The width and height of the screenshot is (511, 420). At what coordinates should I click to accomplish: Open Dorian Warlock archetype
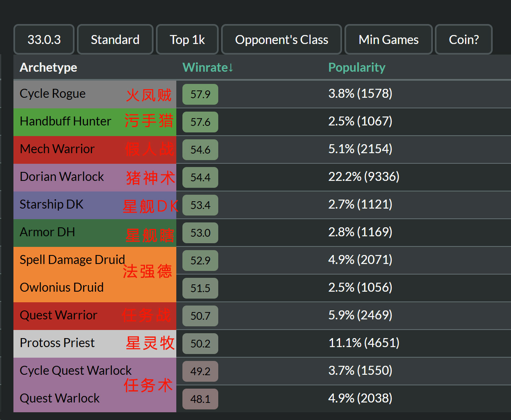coord(62,177)
